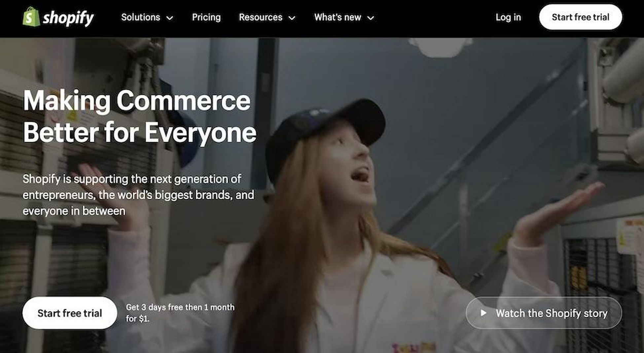Click Start free trial in the hero section

click(x=70, y=313)
